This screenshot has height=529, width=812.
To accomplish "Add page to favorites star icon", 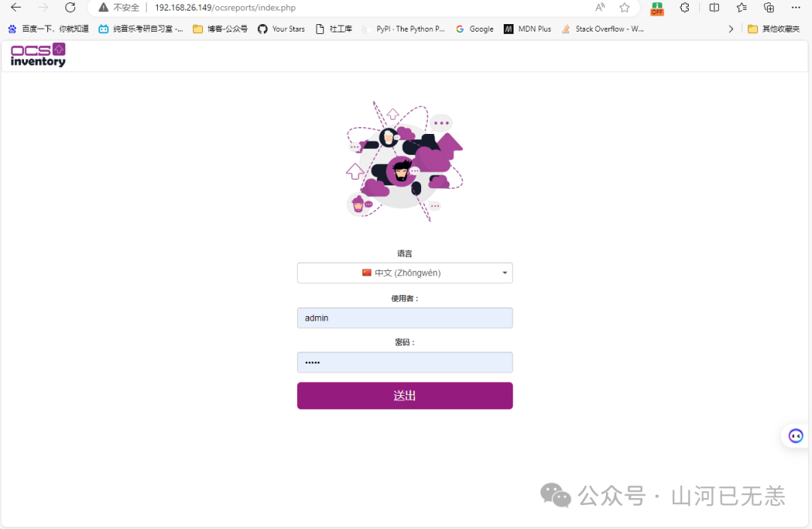I will (x=625, y=8).
